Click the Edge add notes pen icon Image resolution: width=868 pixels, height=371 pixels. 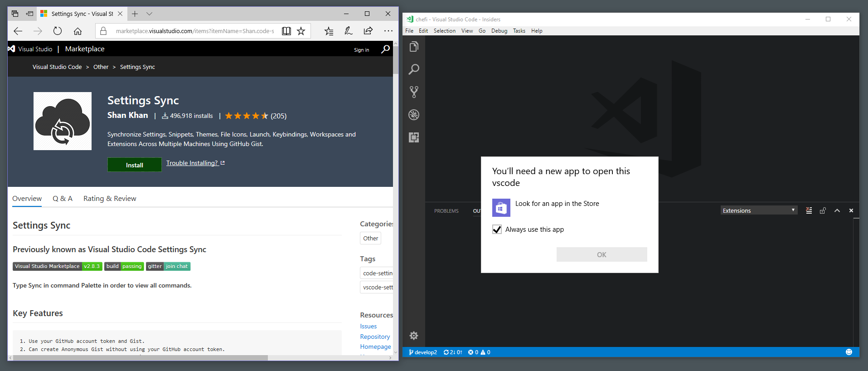[348, 31]
